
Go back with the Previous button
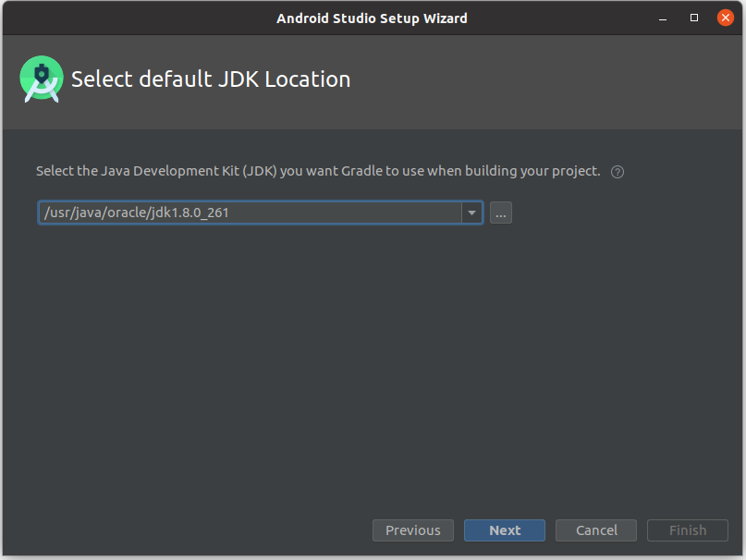click(413, 530)
